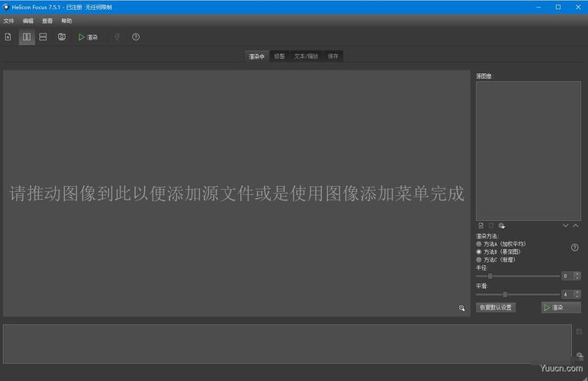Click 恢复默认设置 restore defaults button
The width and height of the screenshot is (588, 381).
(496, 308)
